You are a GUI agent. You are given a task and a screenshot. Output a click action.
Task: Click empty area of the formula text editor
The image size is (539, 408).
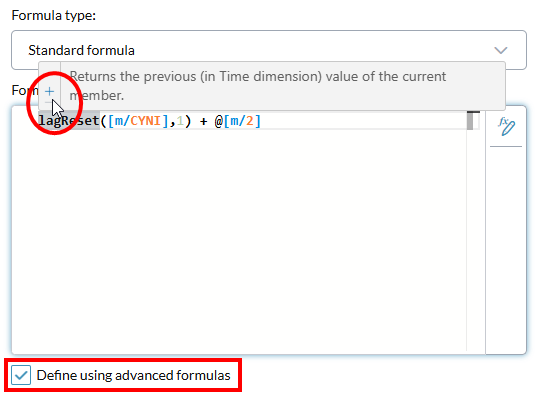click(x=239, y=241)
